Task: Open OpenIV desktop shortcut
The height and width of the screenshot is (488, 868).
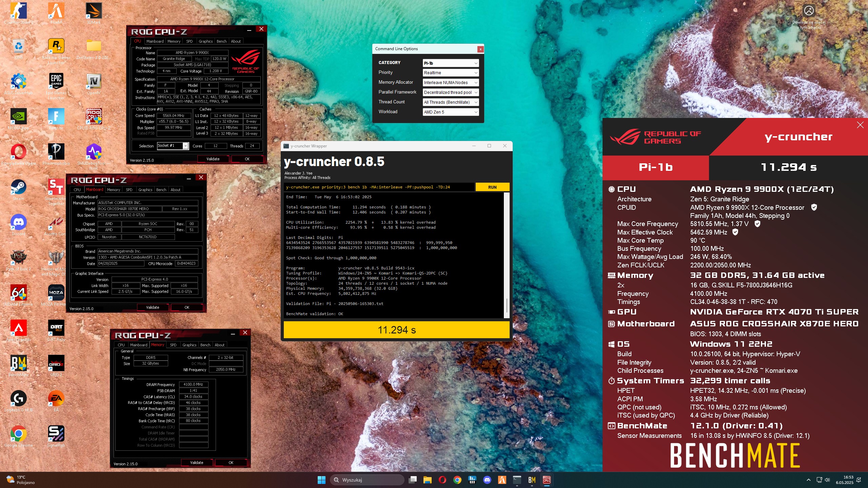Action: coord(94,84)
